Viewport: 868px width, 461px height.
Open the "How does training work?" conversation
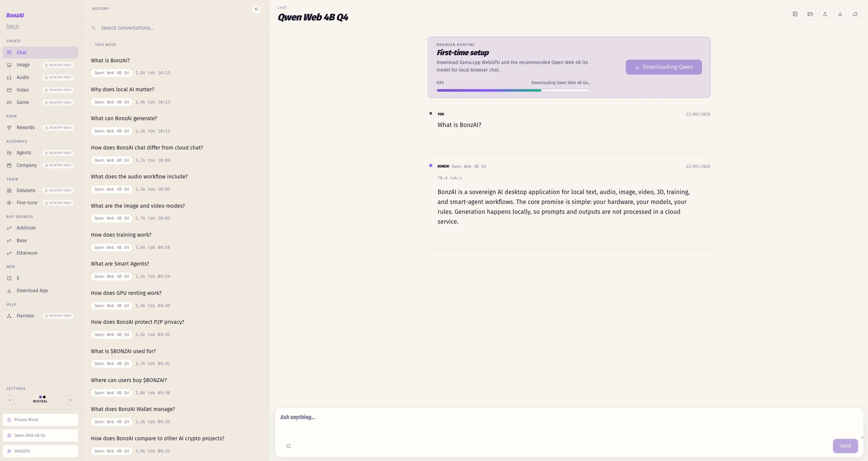click(176, 241)
